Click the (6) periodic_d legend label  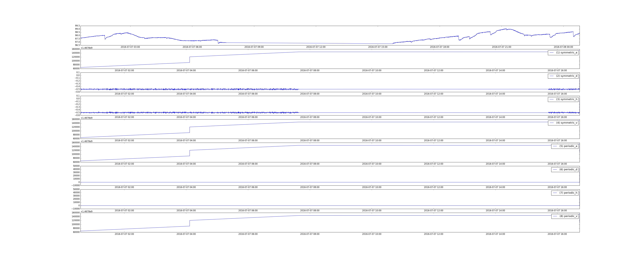(568, 170)
